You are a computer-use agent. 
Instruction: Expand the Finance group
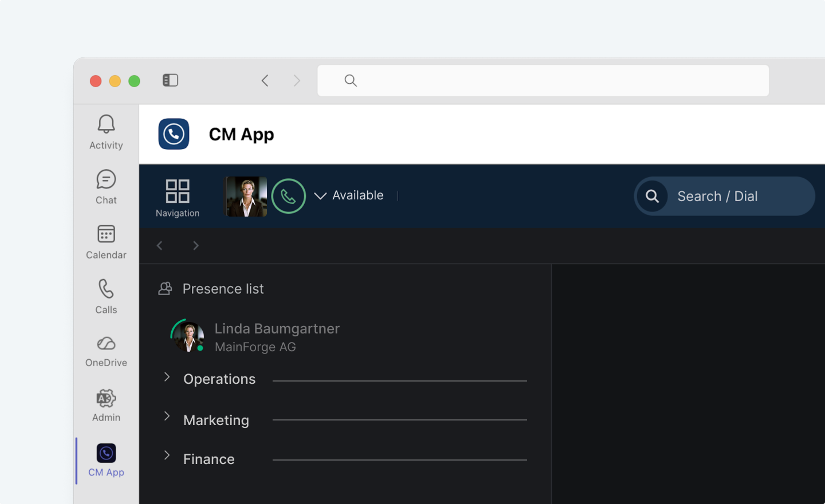point(167,455)
